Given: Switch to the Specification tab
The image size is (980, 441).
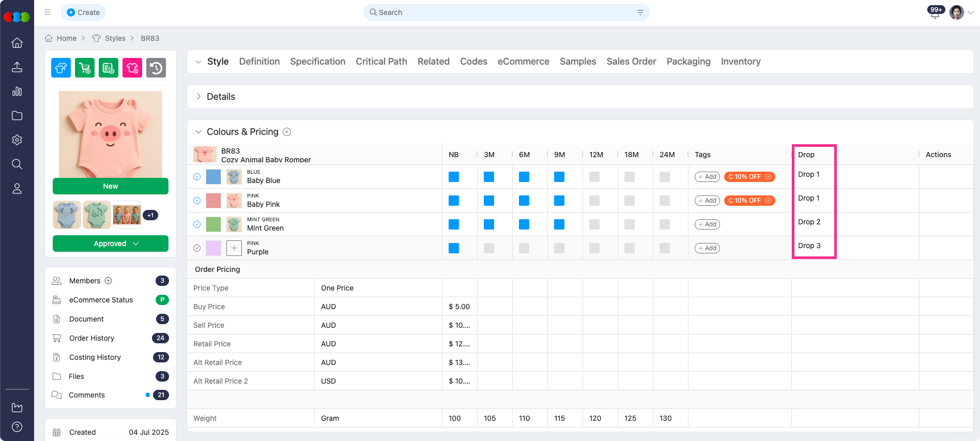Looking at the screenshot, I should 317,62.
